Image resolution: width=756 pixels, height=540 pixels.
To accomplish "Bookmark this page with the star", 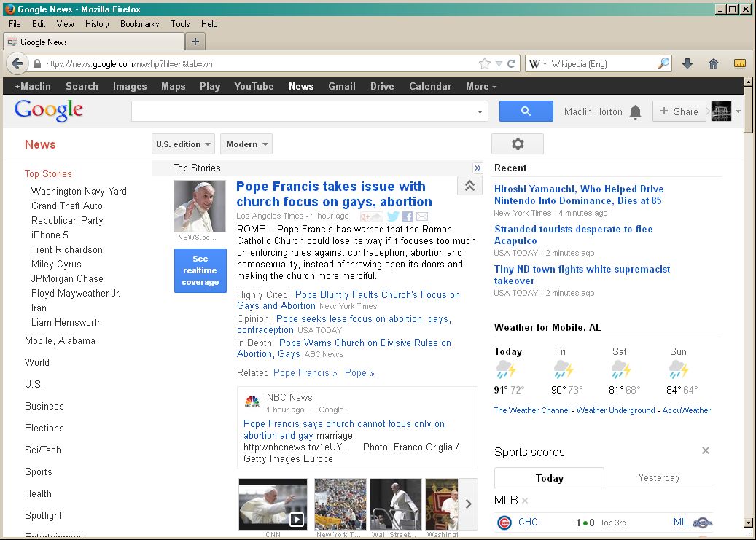I will 484,63.
